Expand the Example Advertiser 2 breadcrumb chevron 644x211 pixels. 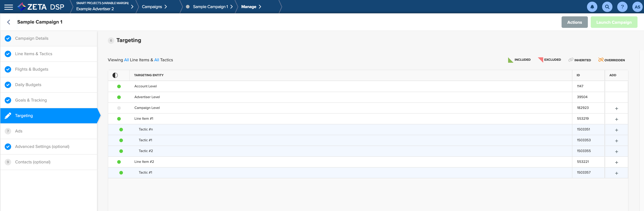(x=132, y=7)
